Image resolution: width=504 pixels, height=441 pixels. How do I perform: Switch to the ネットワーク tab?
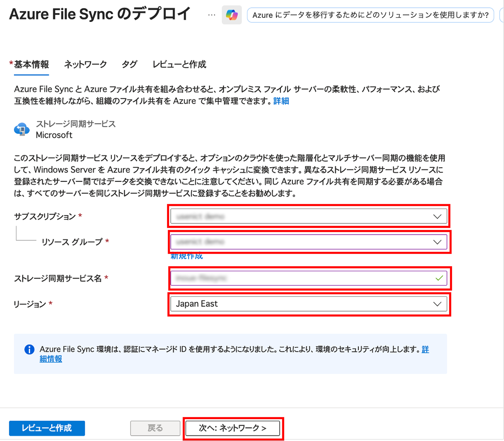pos(85,65)
